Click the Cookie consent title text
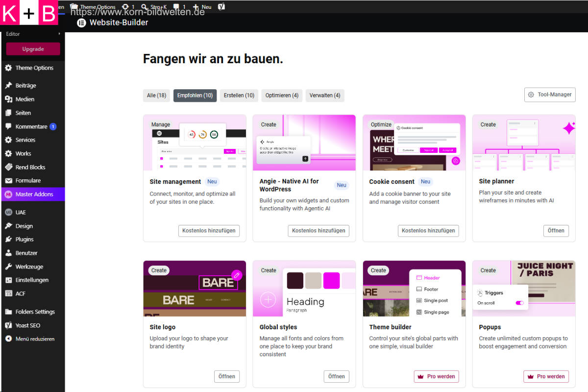Image resolution: width=588 pixels, height=392 pixels. click(x=392, y=182)
